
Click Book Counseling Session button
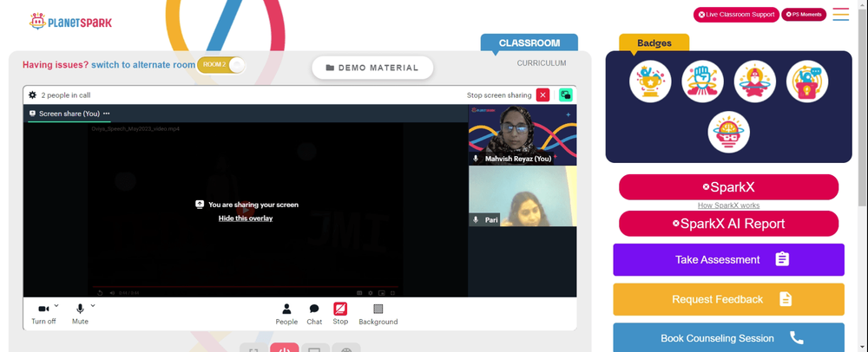pos(728,337)
